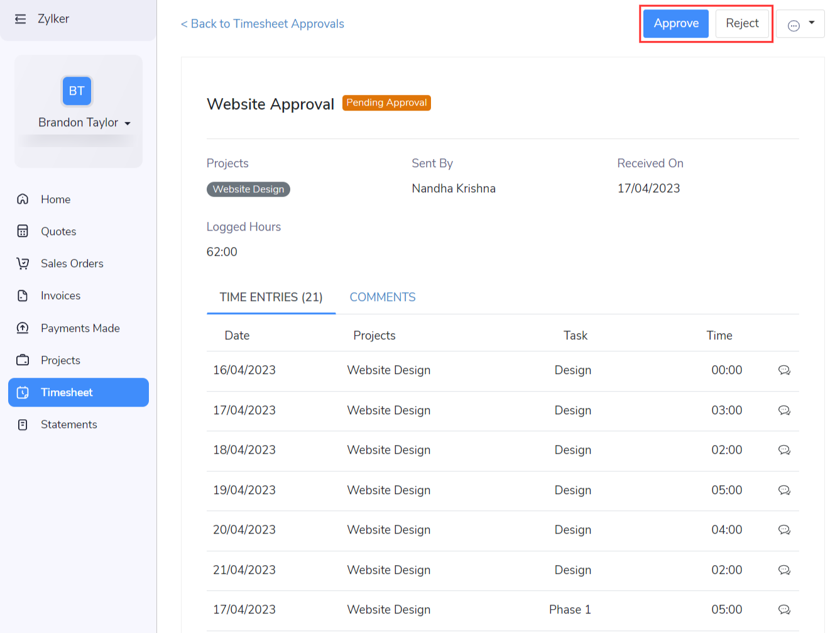This screenshot has width=840, height=633.
Task: Click the arrow beside the ellipsis button
Action: click(x=812, y=24)
